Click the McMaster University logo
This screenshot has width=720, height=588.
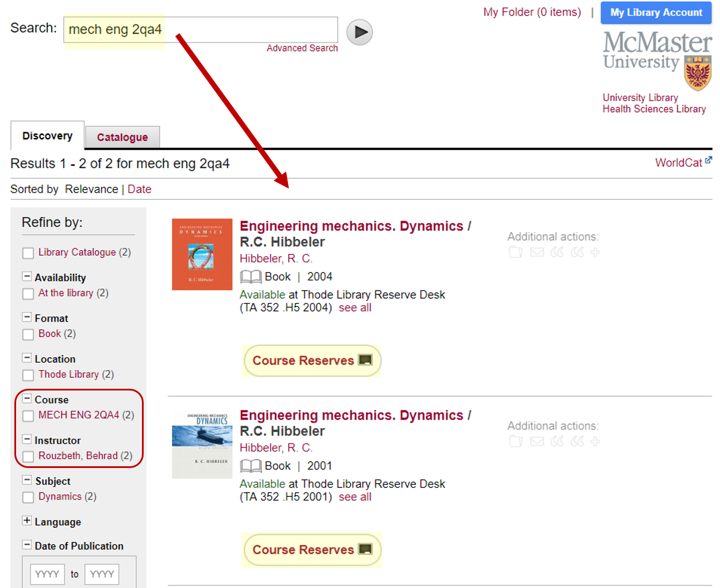(657, 60)
